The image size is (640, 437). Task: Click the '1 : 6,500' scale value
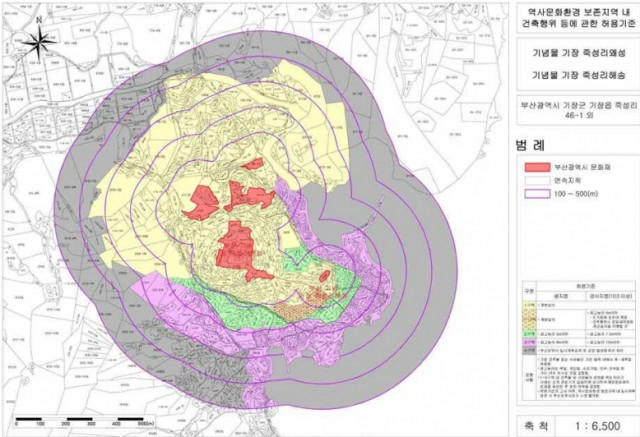point(598,426)
